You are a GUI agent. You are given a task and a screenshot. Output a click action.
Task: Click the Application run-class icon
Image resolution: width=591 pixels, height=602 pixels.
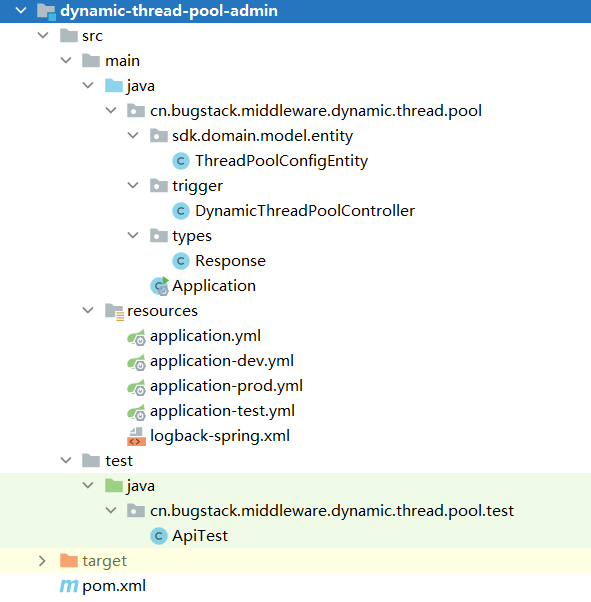(159, 286)
